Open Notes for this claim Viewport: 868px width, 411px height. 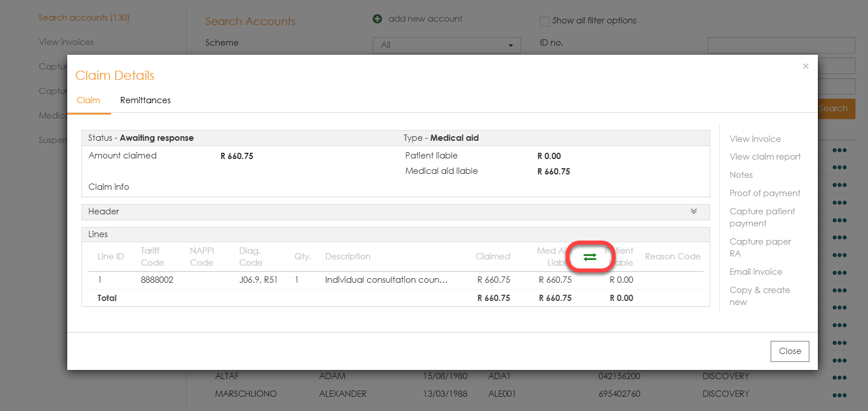click(741, 175)
